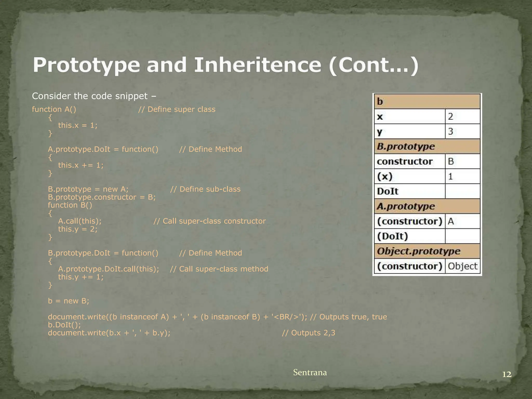This screenshot has height=399, width=532.
Task: Click table cell 'y' under b
Action: click(x=410, y=131)
